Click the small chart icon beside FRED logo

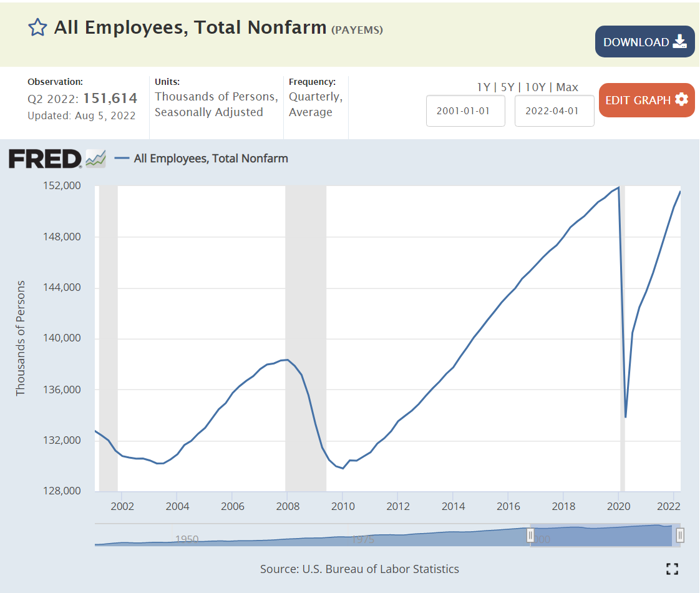pyautogui.click(x=95, y=159)
